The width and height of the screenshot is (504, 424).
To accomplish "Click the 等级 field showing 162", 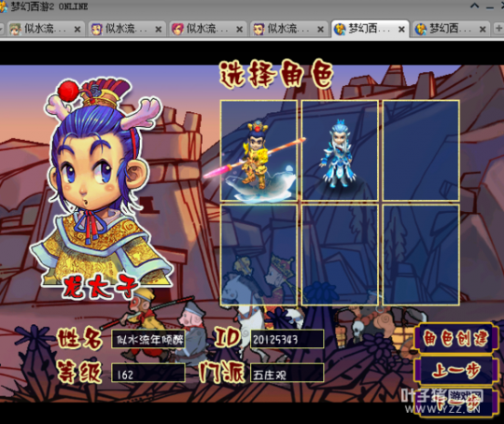I will [x=148, y=374].
